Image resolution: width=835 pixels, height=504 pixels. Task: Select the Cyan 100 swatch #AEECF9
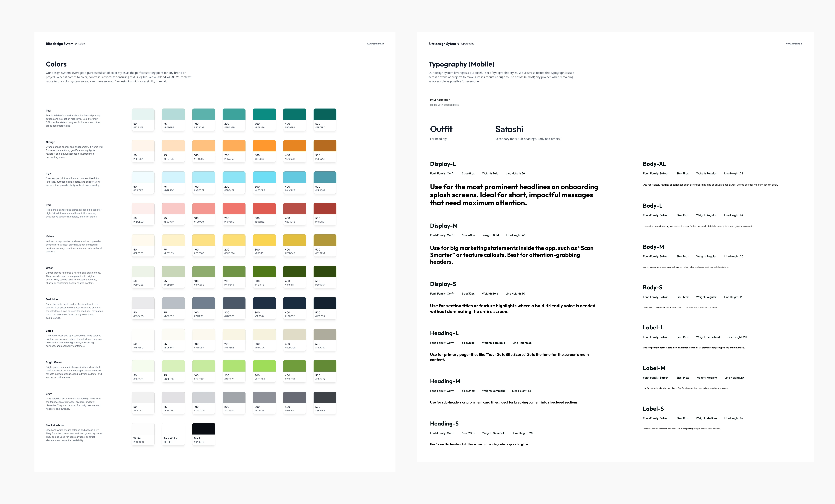203,178
